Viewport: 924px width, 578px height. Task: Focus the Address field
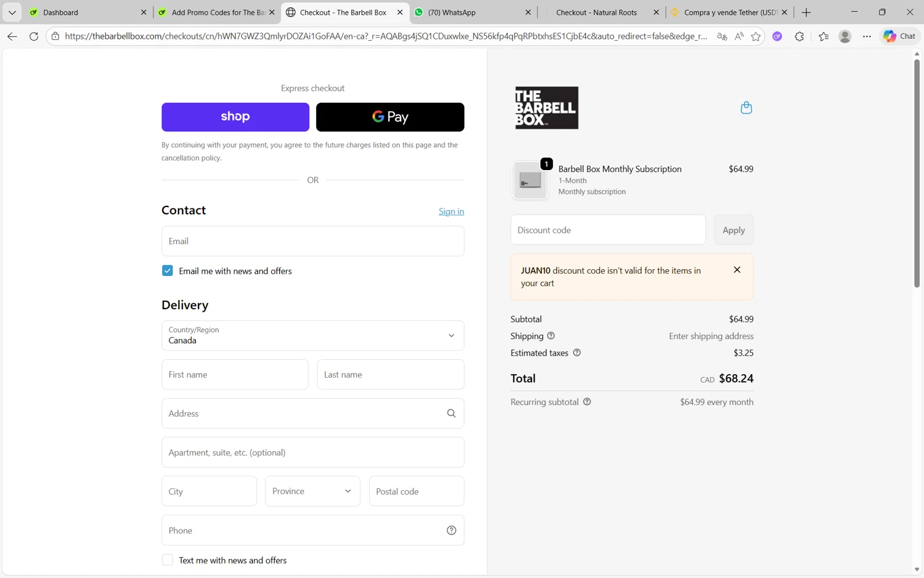[312, 413]
